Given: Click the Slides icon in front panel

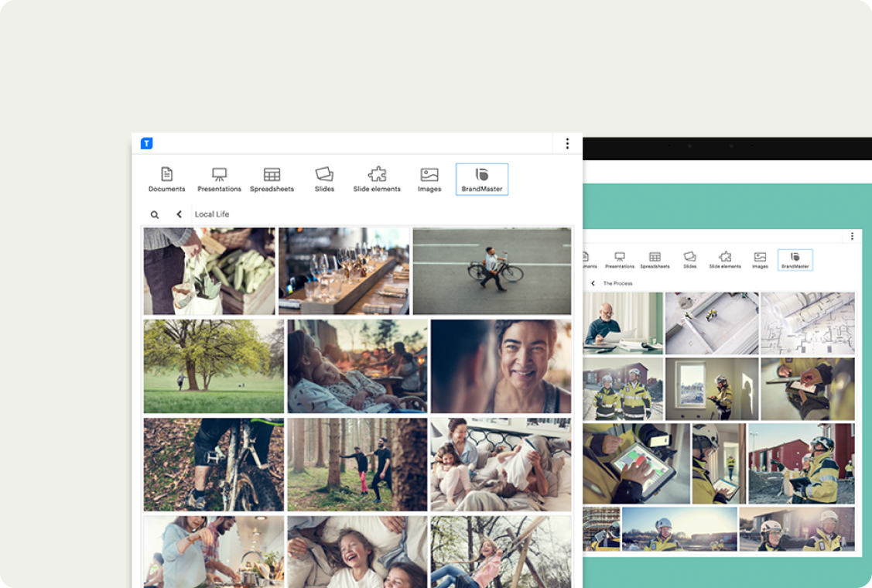Looking at the screenshot, I should coord(324,179).
